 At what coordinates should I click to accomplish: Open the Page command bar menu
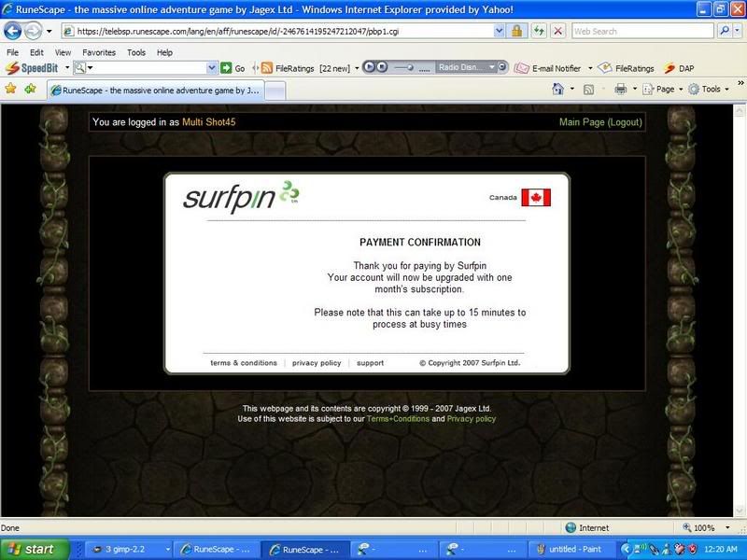pyautogui.click(x=663, y=89)
